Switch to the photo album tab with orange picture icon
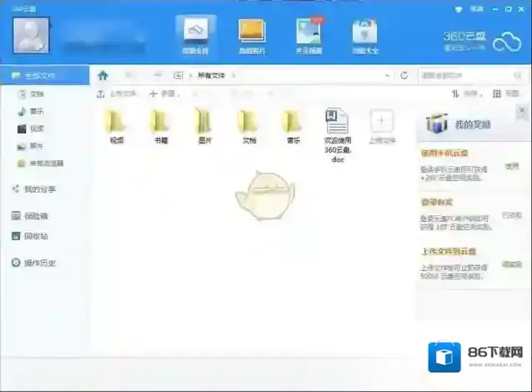532x392 pixels. pyautogui.click(x=252, y=36)
